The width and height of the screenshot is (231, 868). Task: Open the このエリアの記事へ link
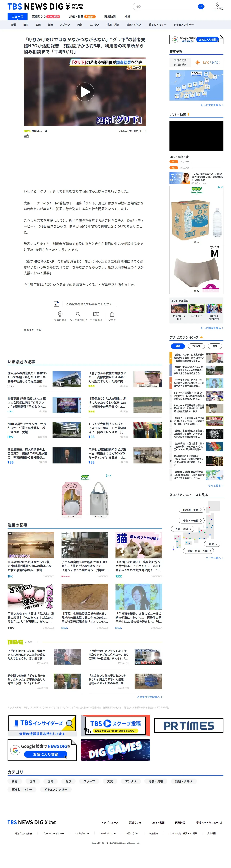point(150,697)
